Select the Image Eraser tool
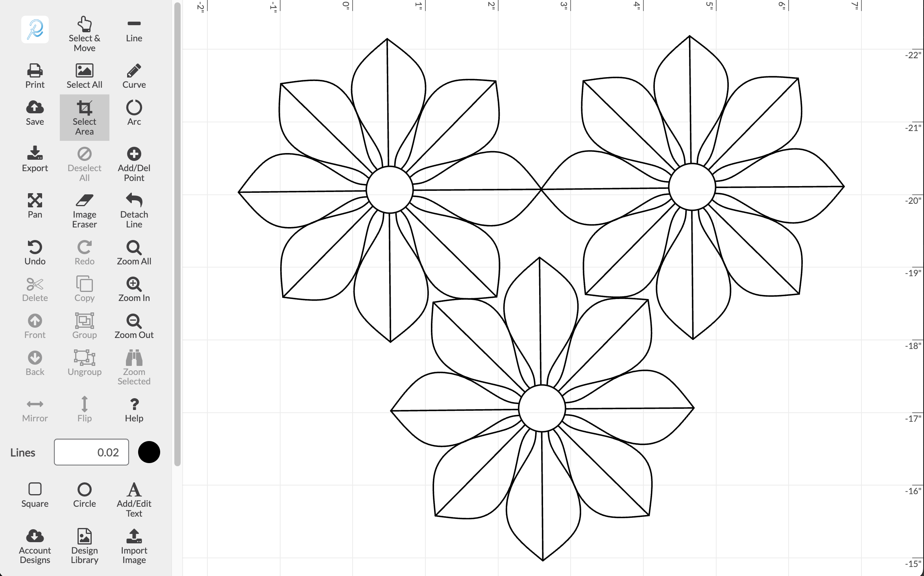 84,210
